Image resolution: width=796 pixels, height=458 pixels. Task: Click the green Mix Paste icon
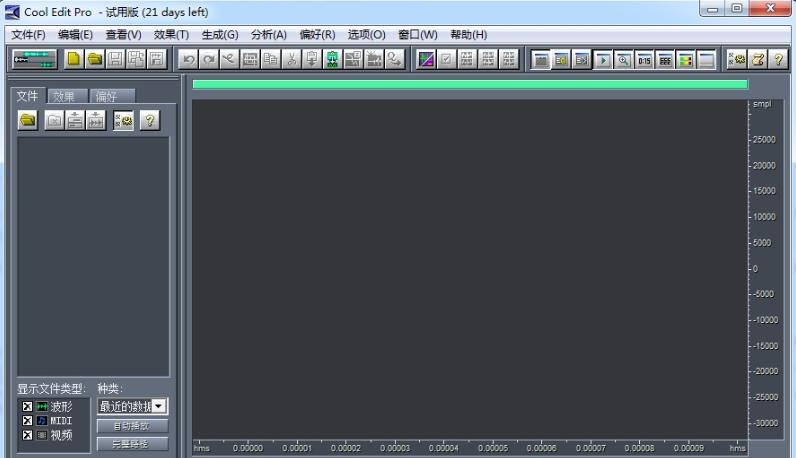pos(333,59)
